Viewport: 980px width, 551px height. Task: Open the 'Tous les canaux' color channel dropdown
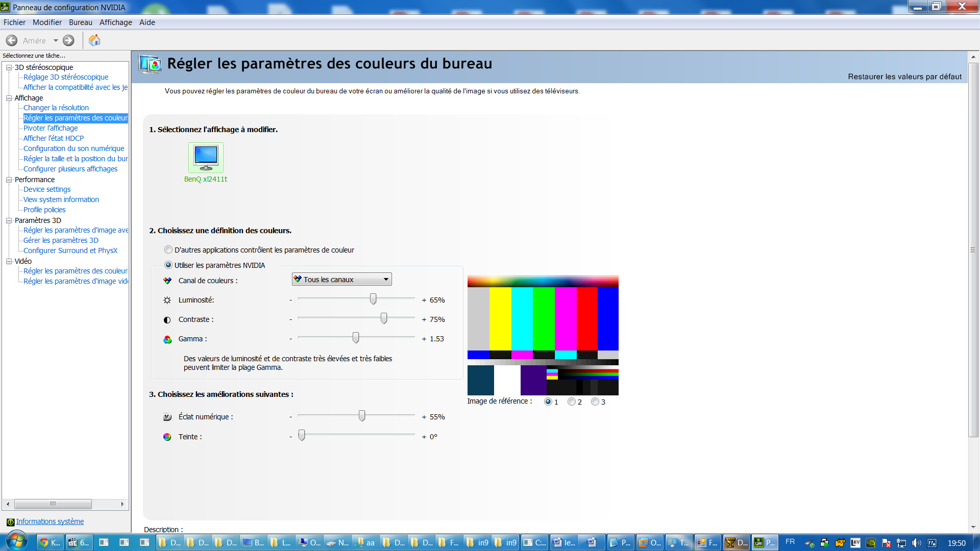(x=341, y=279)
